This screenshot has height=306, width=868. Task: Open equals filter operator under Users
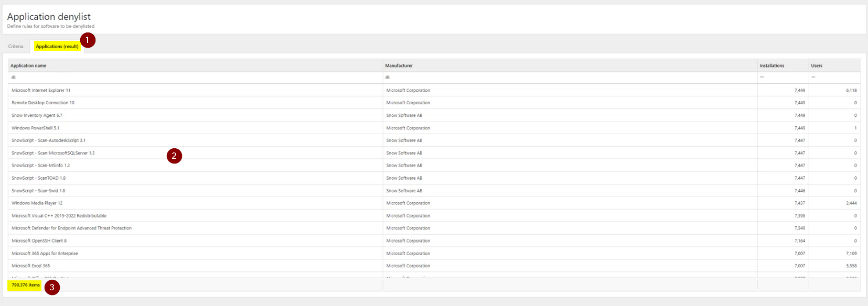click(813, 77)
